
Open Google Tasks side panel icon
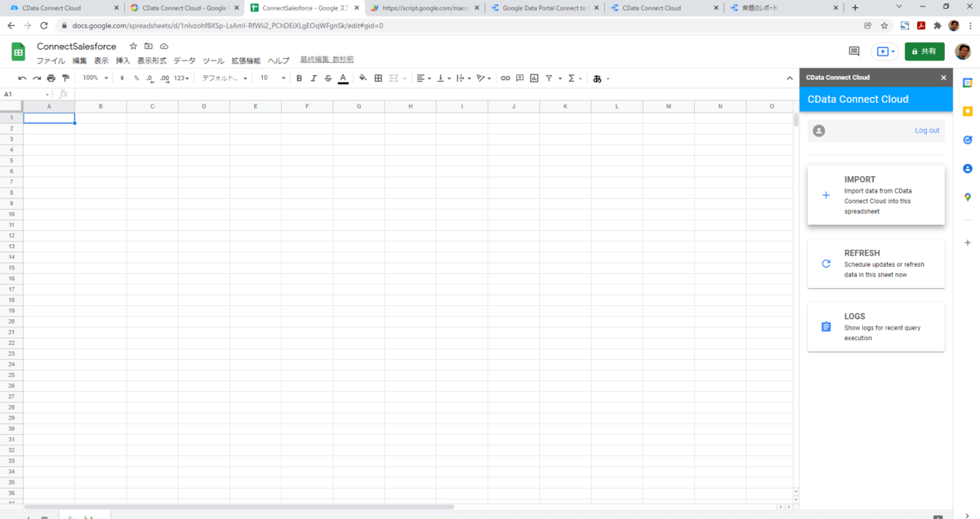click(x=967, y=140)
